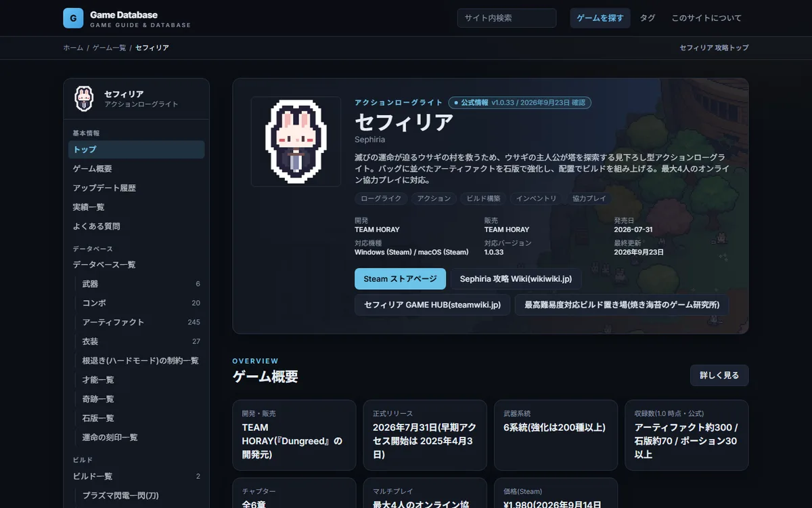Open 根退き(ハードモード)の制約一覧 entry
The image size is (812, 508).
(x=141, y=360)
